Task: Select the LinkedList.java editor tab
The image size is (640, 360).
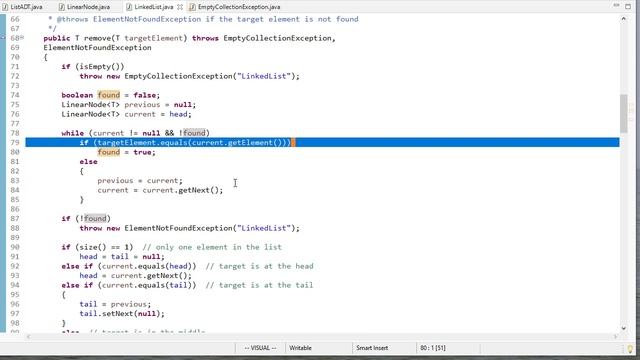Action: click(150, 7)
